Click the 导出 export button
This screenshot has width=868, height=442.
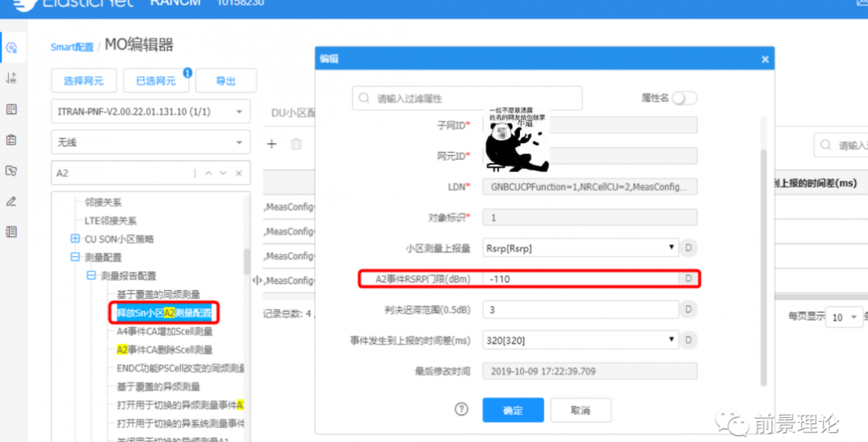(226, 81)
